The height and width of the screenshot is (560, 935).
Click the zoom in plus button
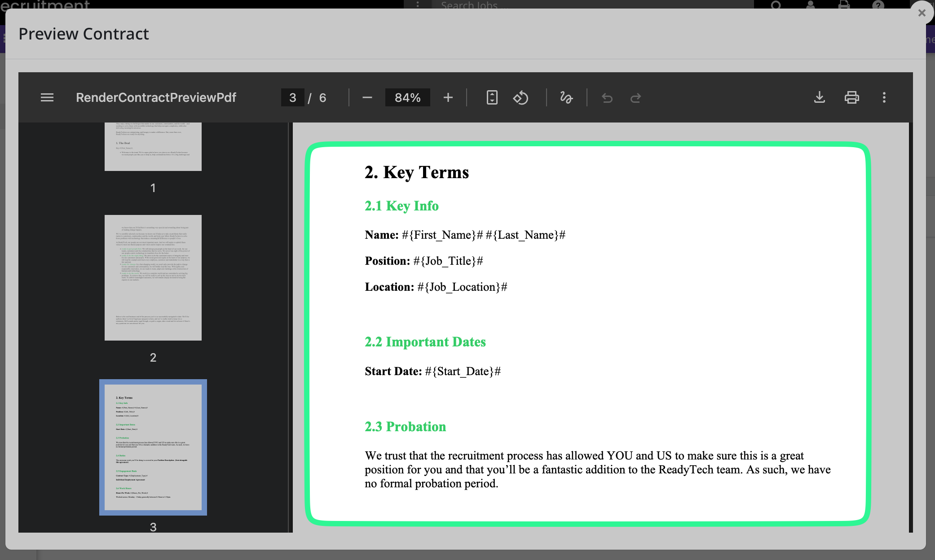pos(448,97)
